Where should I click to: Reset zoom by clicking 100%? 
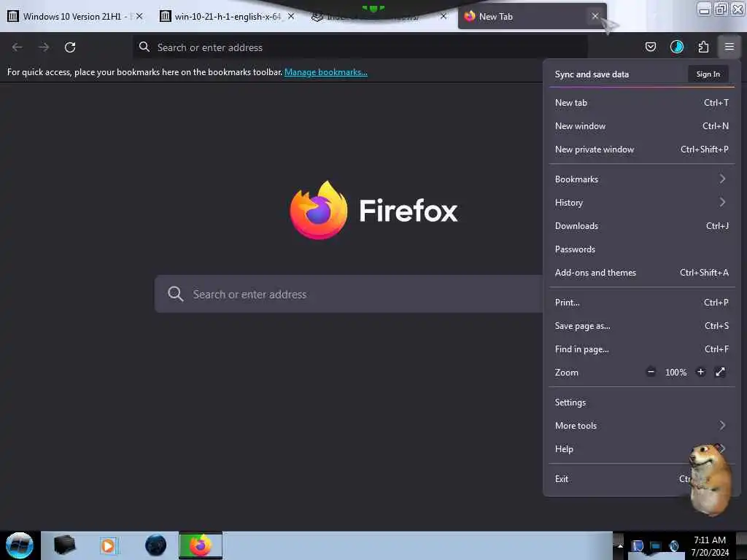click(x=676, y=373)
